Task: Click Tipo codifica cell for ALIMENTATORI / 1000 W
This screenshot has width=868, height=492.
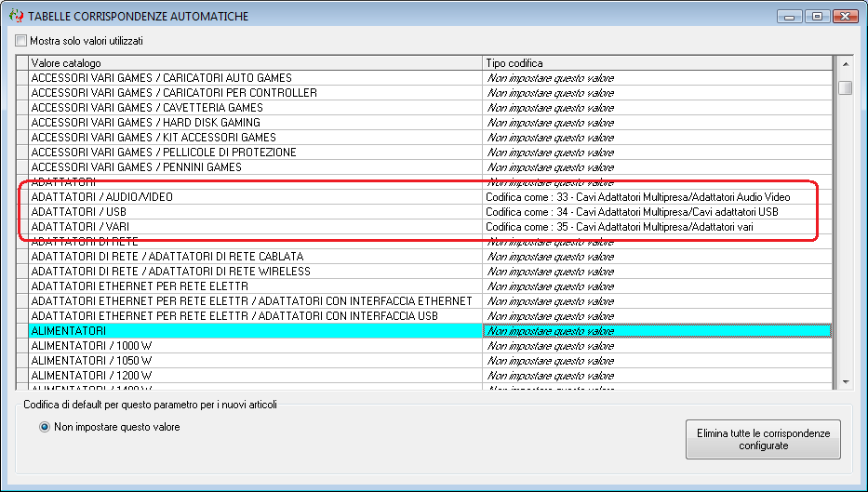Action: point(657,346)
